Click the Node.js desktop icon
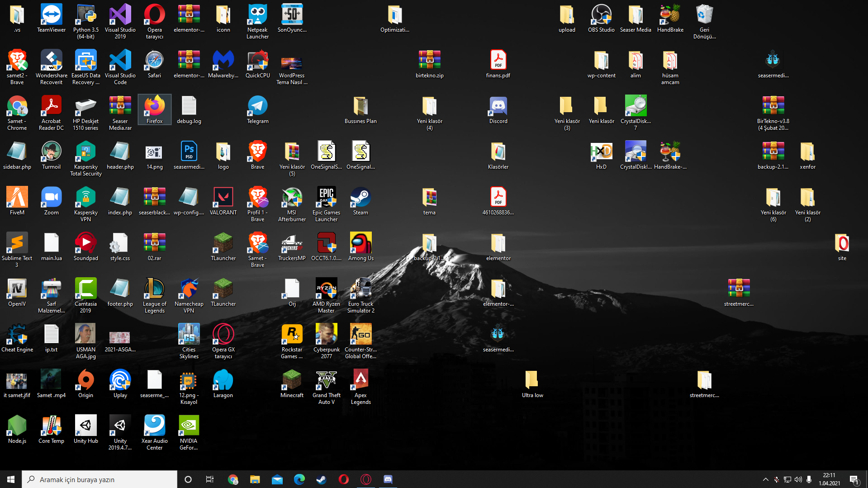 pyautogui.click(x=17, y=430)
